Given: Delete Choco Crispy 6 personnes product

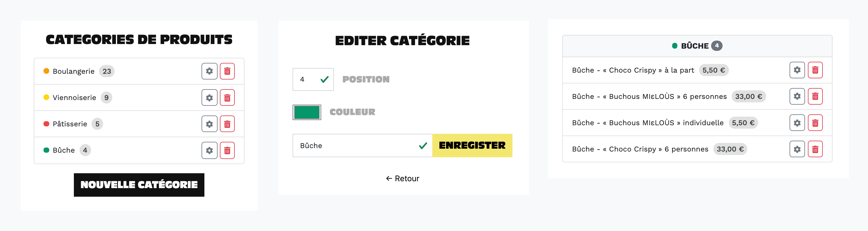Looking at the screenshot, I should point(815,149).
